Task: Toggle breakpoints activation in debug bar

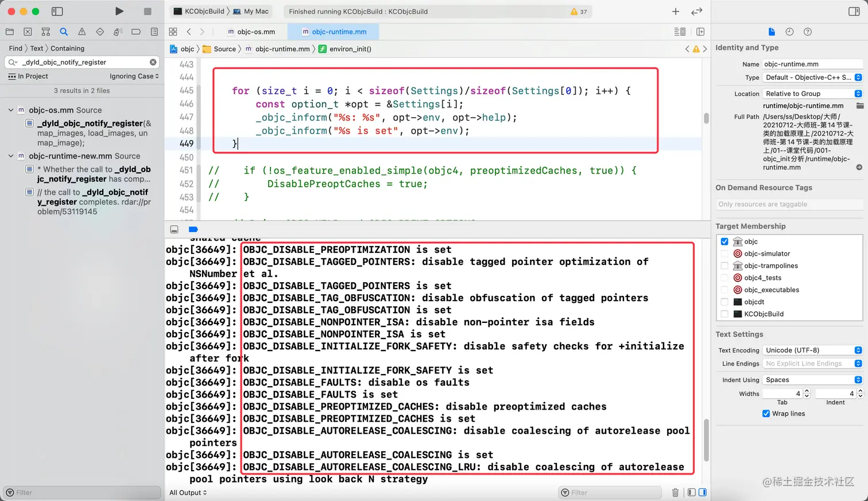Action: point(193,229)
